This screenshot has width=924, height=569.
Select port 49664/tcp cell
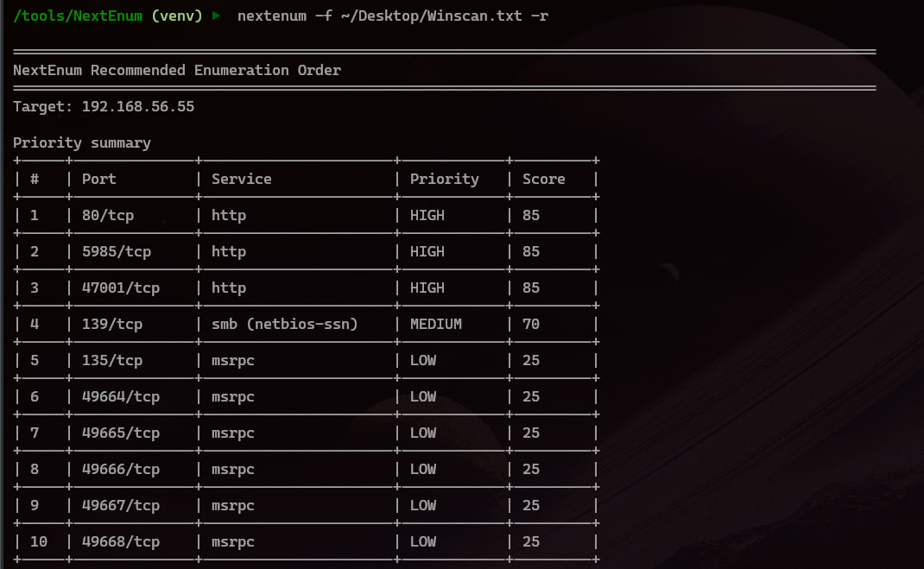tap(121, 397)
